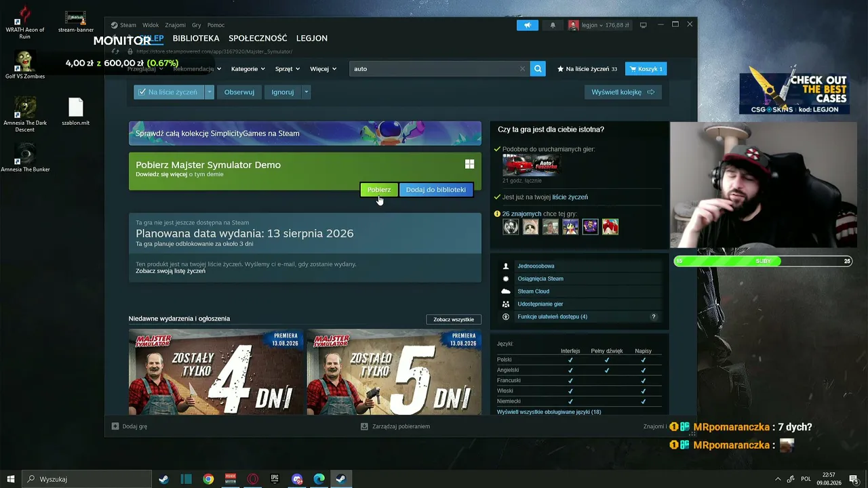Open Amnesia The Dark Descent shortcut
The height and width of the screenshot is (488, 868).
pos(25,114)
